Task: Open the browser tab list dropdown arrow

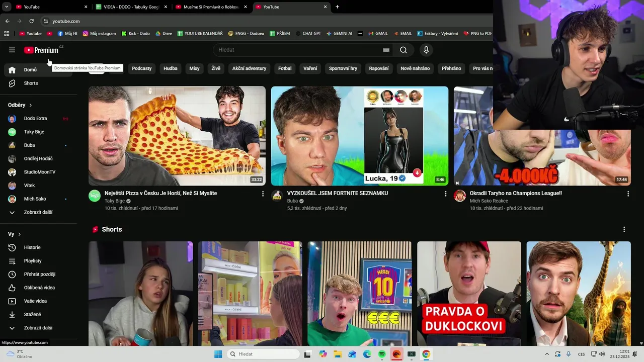Action: click(7, 7)
